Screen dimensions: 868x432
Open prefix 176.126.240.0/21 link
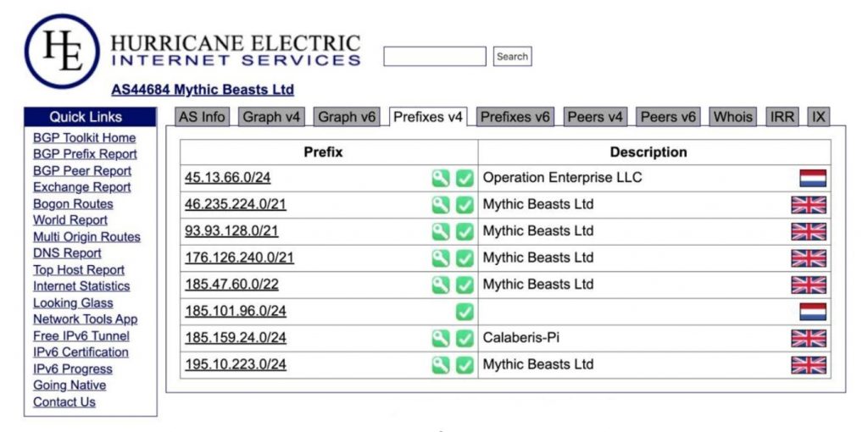coord(239,258)
